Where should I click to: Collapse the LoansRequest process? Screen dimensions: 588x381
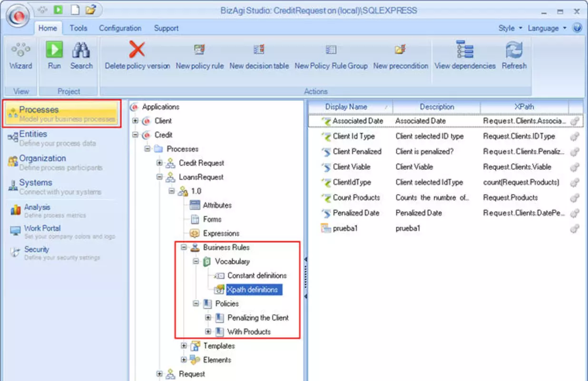tap(159, 177)
